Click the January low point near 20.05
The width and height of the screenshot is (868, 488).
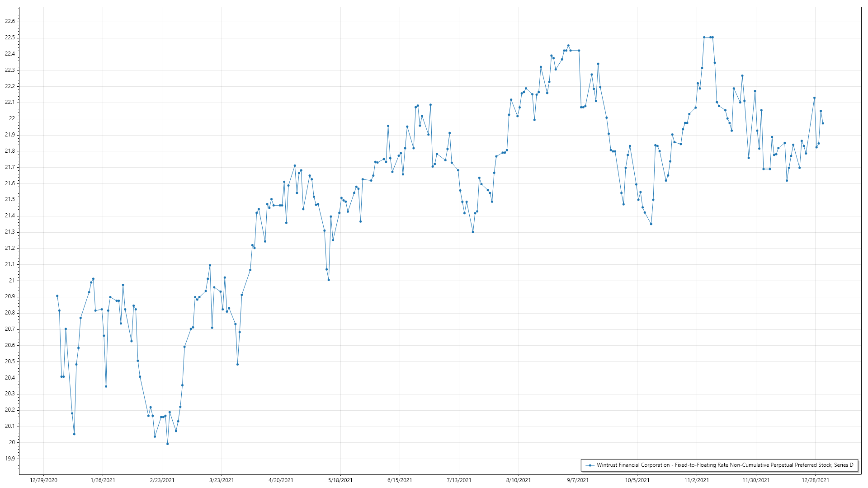(x=74, y=434)
